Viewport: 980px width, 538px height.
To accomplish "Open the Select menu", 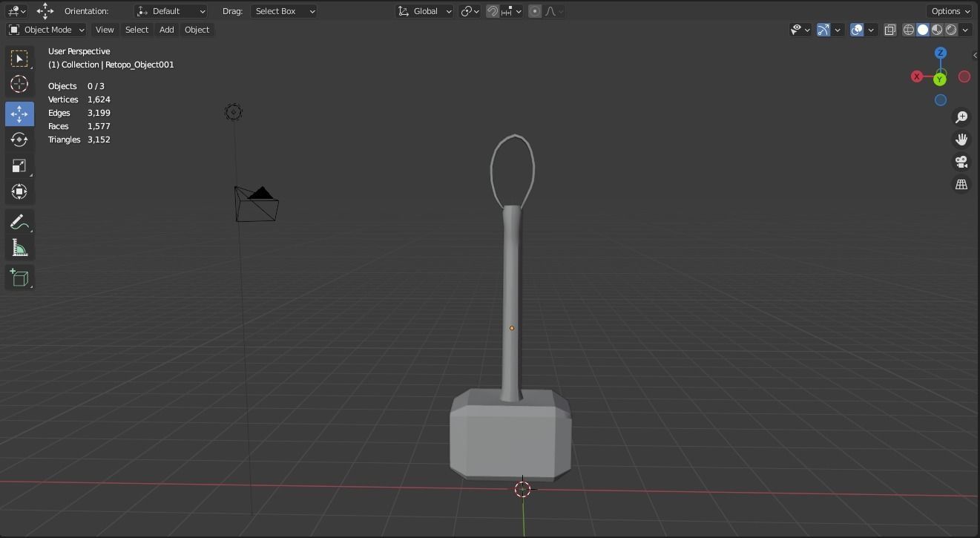I will (x=137, y=30).
